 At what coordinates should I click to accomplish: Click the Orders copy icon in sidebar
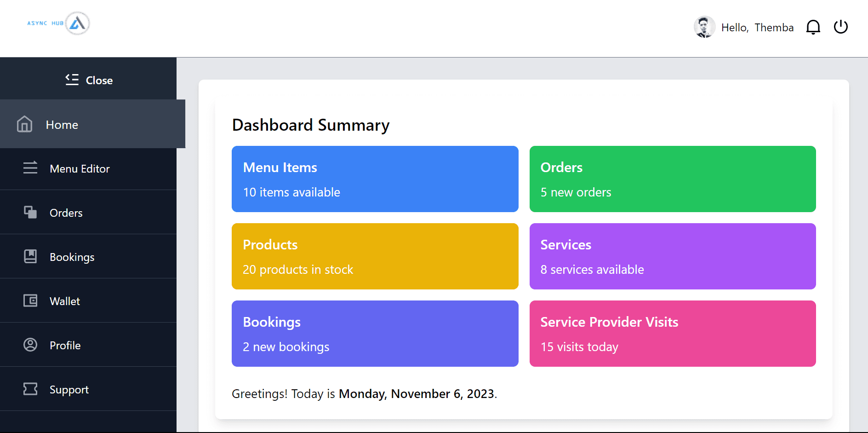(30, 212)
